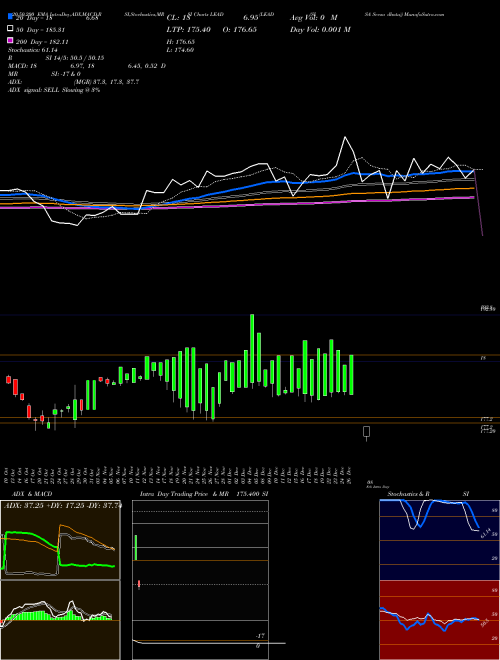Click the '-17' value in the intraday panel

point(260,636)
